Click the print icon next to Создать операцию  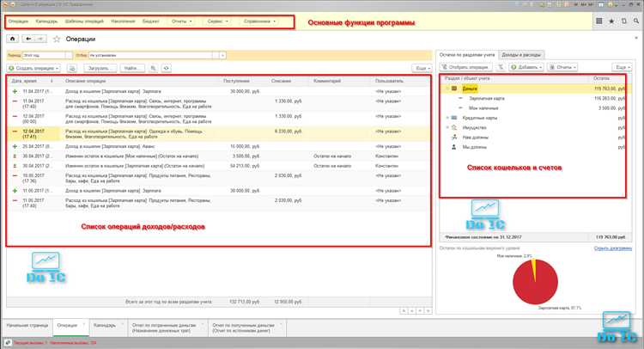coord(72,68)
